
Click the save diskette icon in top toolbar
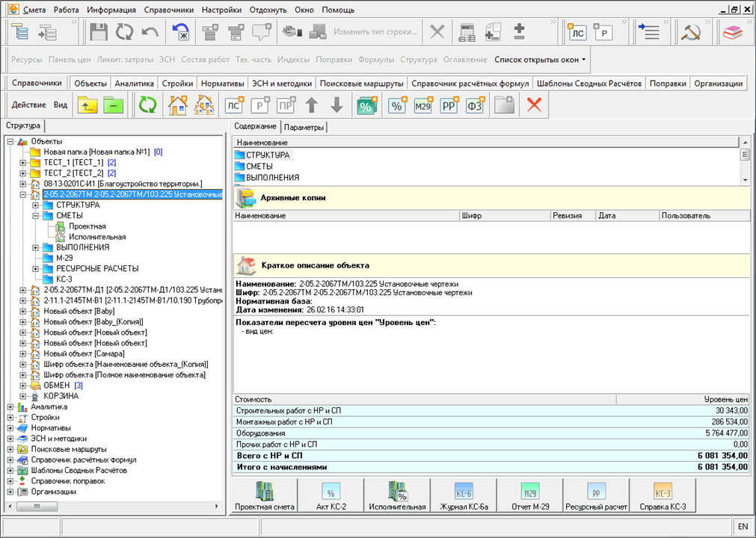click(x=99, y=32)
